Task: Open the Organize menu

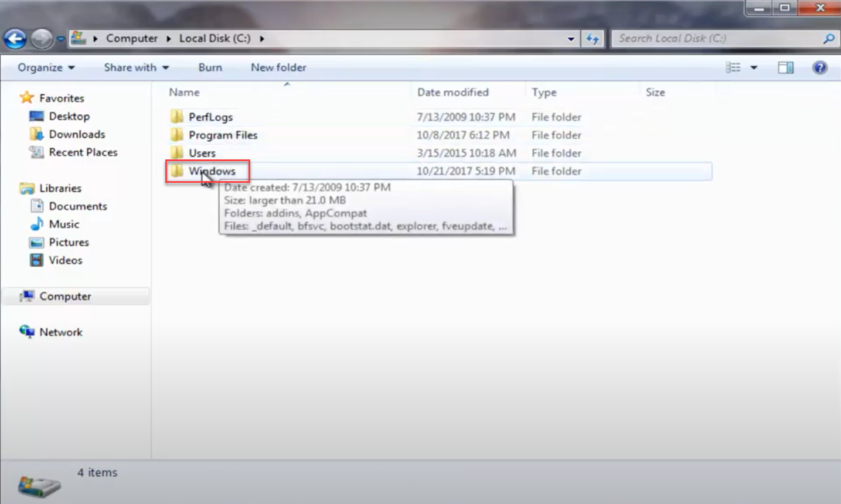Action: coord(46,67)
